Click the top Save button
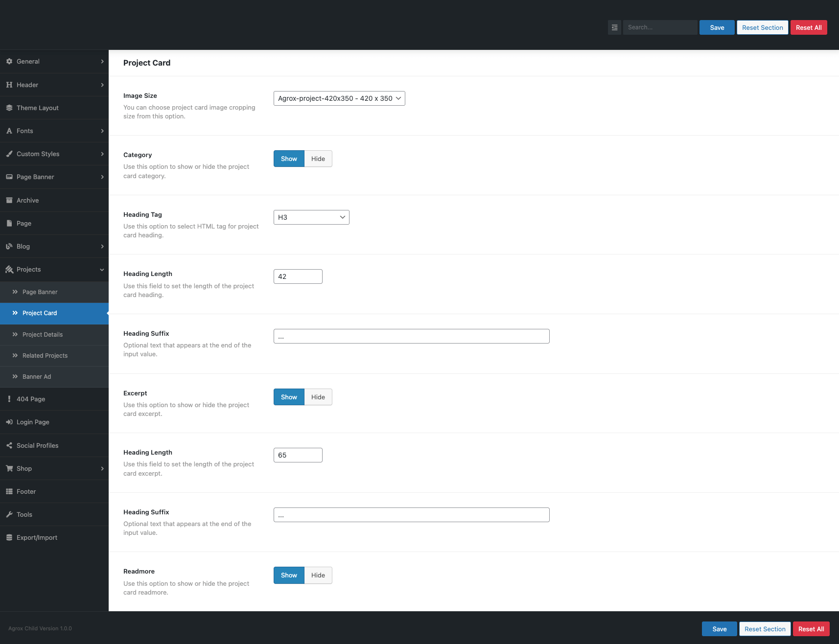This screenshot has width=839, height=644. tap(717, 27)
